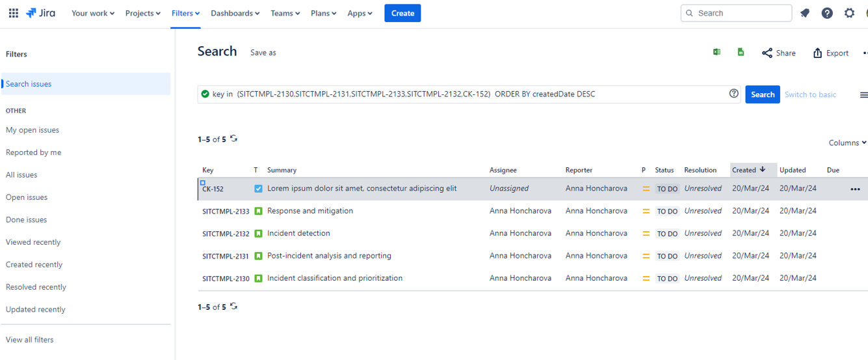Open in Google Sheets icon
This screenshot has width=868, height=360.
[741, 52]
